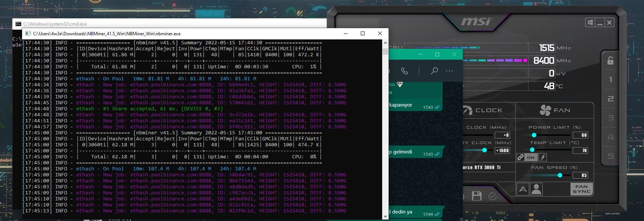The width and height of the screenshot is (644, 221).
Task: Click the '#3 Share accepted, 61 ms' line
Action: (x=149, y=109)
